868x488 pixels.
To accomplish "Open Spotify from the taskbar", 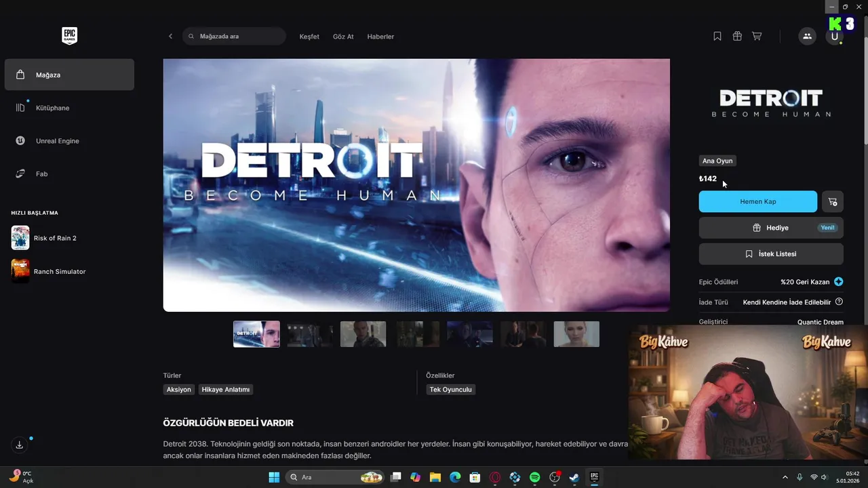I will click(x=534, y=477).
